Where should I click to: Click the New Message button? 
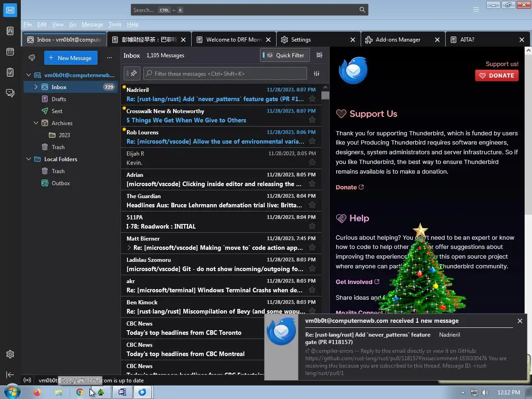pos(71,58)
